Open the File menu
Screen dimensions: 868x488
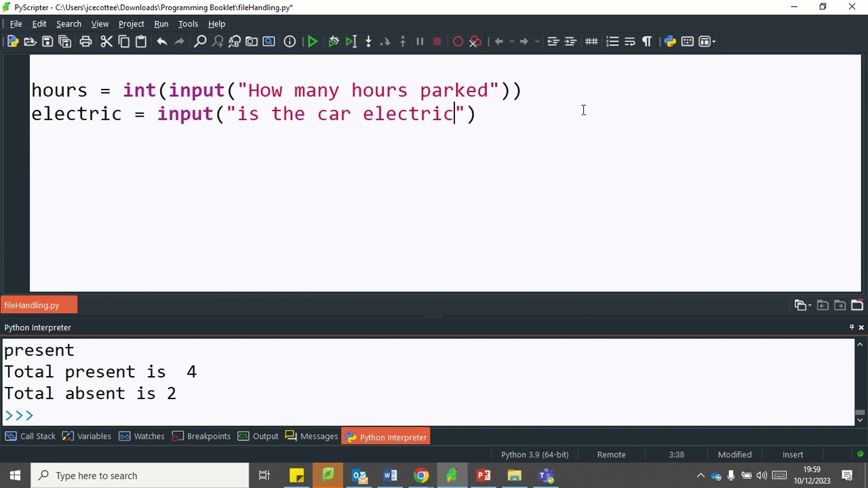(16, 24)
